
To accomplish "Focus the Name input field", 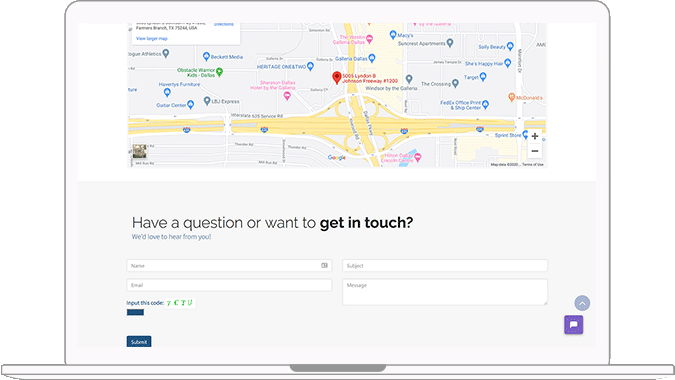I will (229, 266).
